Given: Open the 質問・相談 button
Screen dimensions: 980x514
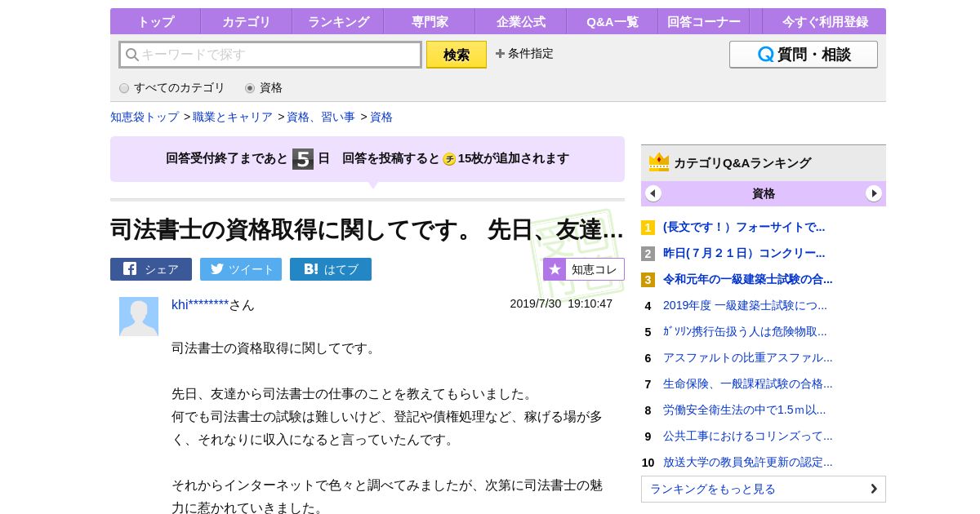Looking at the screenshot, I should point(804,55).
